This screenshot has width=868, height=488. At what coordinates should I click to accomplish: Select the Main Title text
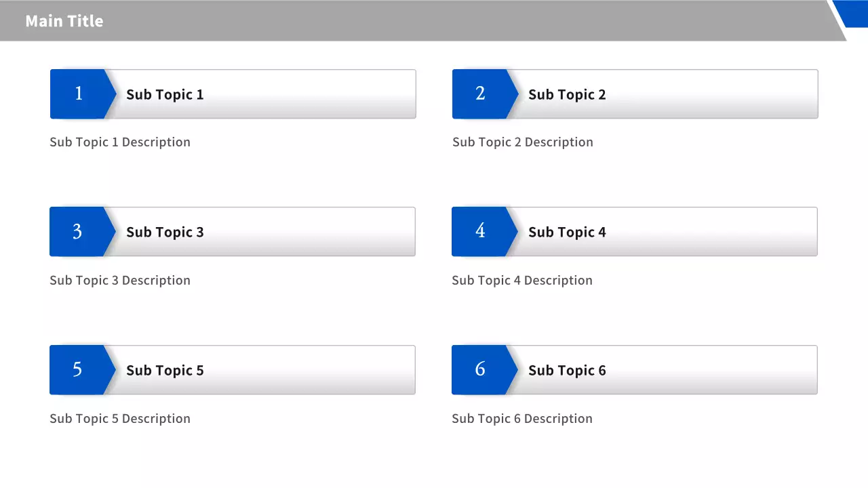64,21
